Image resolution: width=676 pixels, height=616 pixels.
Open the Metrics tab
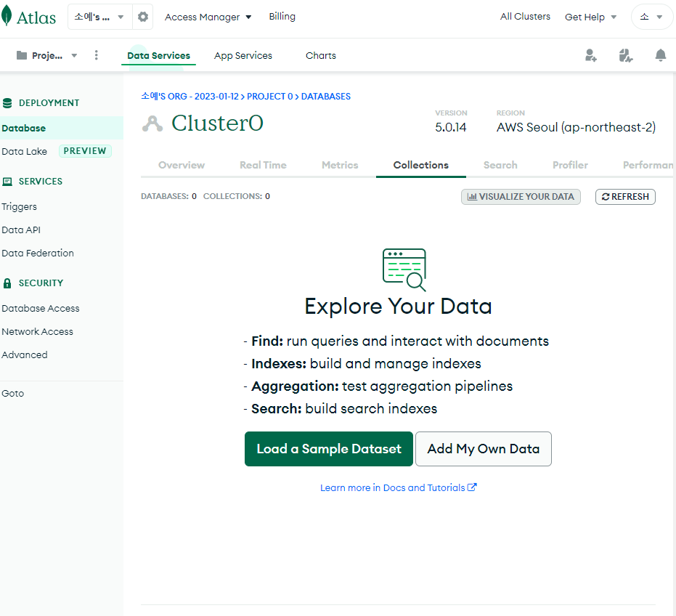(340, 165)
